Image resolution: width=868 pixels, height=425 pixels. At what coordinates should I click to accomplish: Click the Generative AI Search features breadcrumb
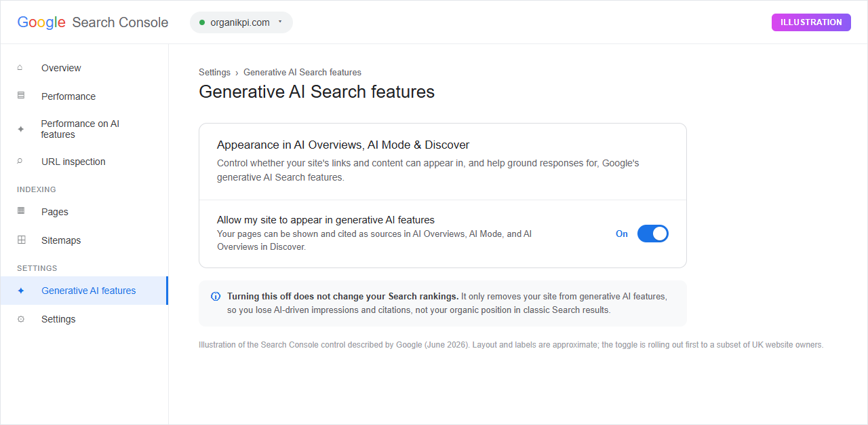tap(302, 72)
